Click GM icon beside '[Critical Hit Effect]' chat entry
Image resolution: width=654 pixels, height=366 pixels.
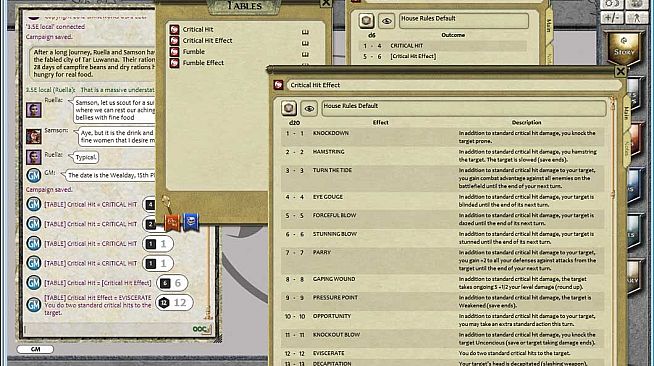pyautogui.click(x=34, y=283)
